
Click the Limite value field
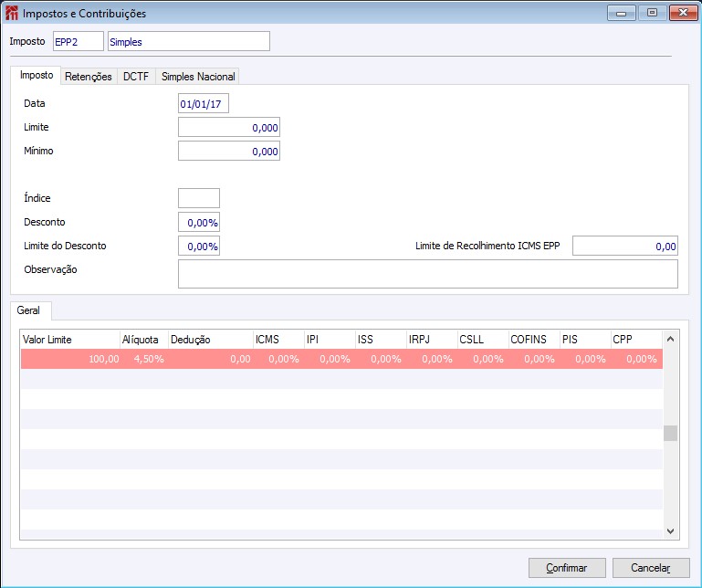click(x=229, y=127)
